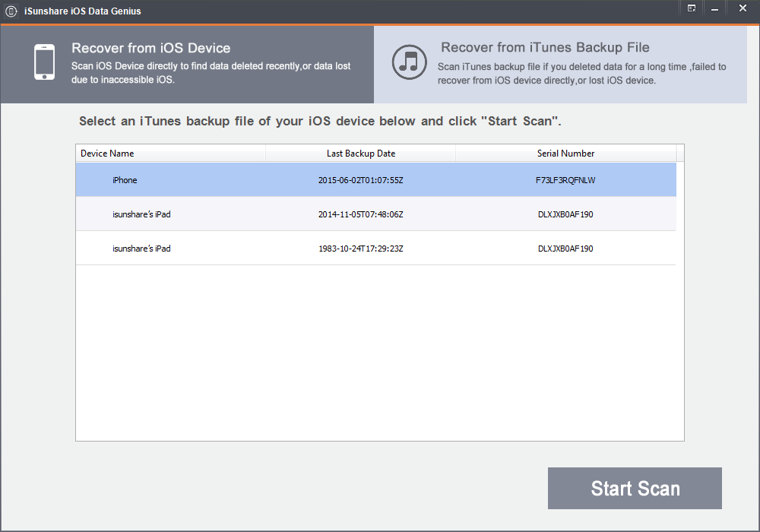The image size is (760, 532).
Task: Select backup dated 2015-06-02T01:07:55Z
Action: 360,180
